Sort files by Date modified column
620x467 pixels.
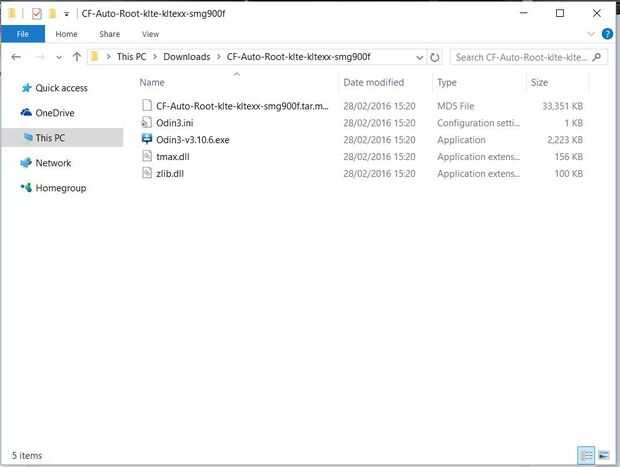373,82
